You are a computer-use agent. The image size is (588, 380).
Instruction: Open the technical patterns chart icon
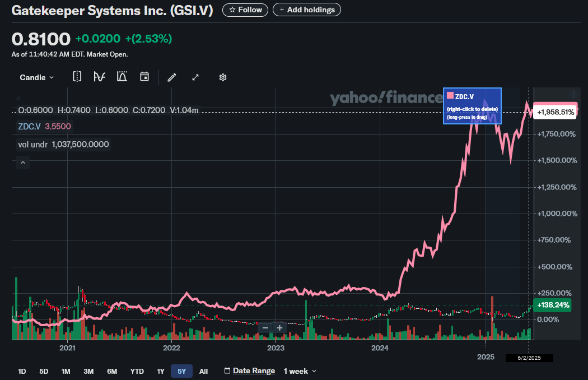122,77
